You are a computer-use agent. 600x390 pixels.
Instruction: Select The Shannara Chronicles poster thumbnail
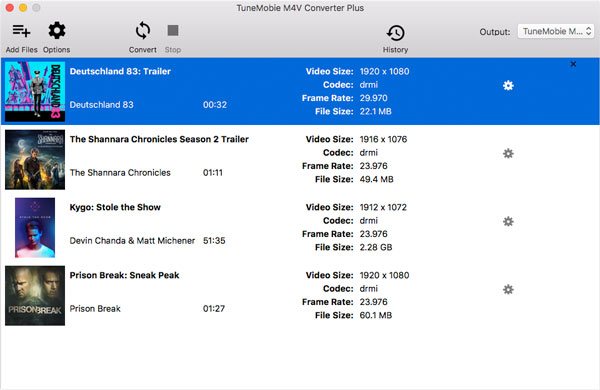point(35,160)
